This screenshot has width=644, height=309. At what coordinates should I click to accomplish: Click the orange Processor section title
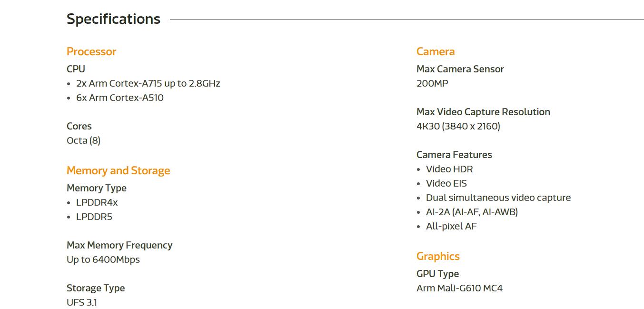click(91, 51)
